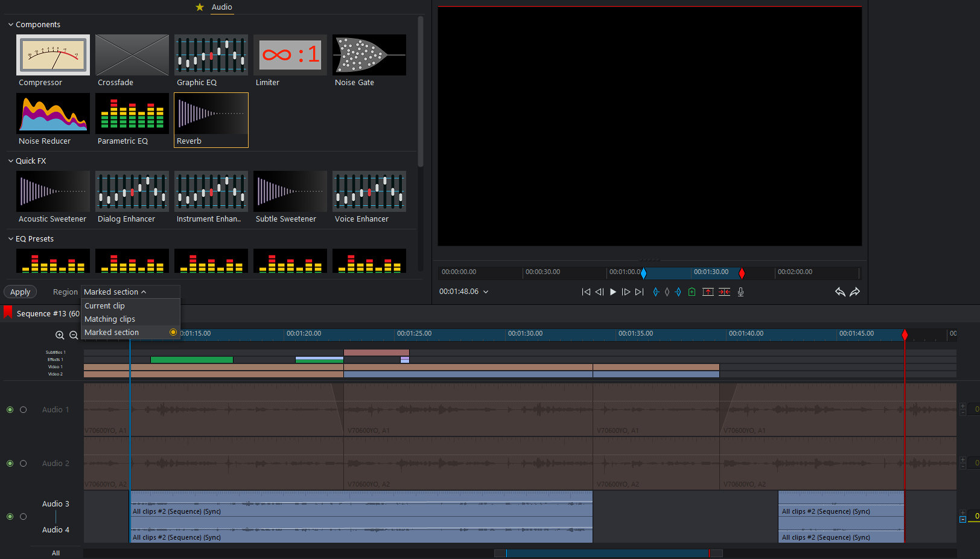Select the Limiter component
Screen dimensions: 980x559
(290, 61)
